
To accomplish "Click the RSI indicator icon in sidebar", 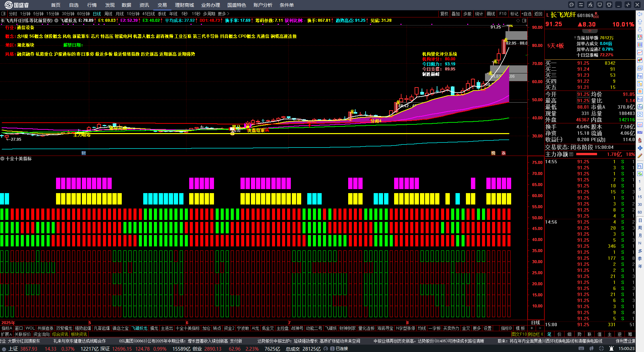I will [x=640, y=132].
